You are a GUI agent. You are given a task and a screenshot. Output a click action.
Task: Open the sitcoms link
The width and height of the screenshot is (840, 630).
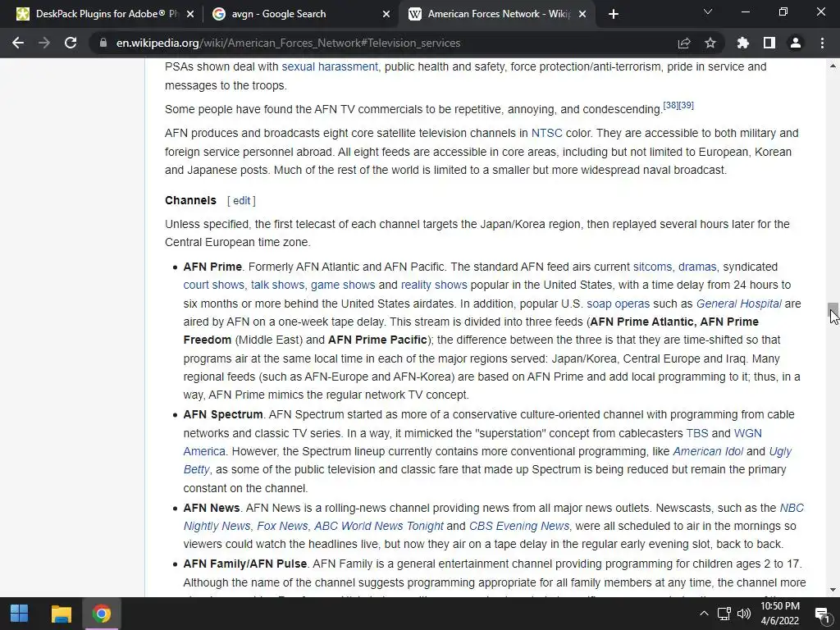coord(652,267)
